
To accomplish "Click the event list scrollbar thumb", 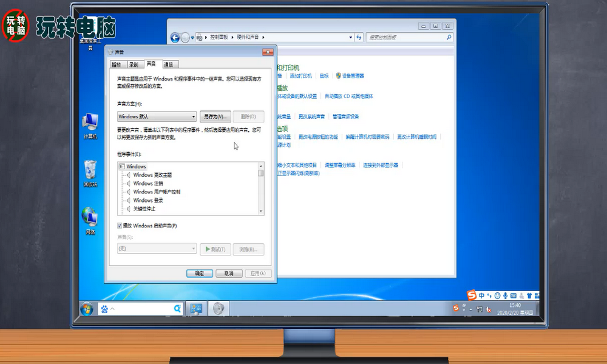I will [x=261, y=173].
